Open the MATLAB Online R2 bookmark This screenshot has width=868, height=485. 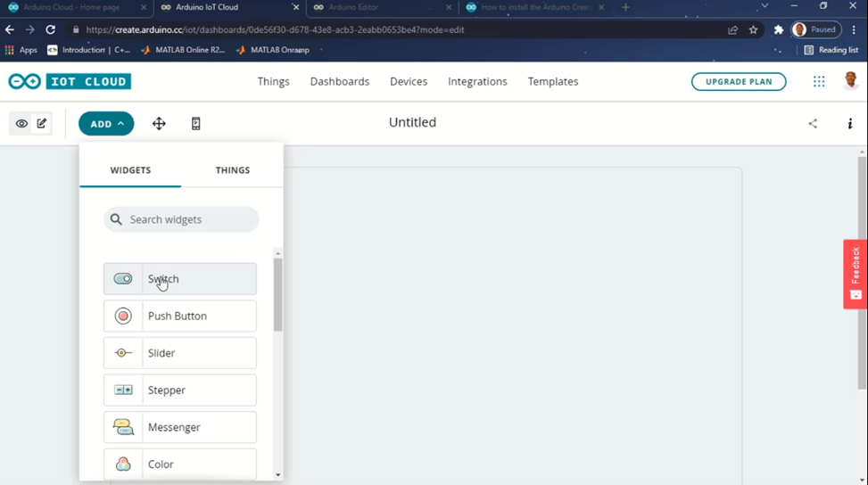coord(183,50)
